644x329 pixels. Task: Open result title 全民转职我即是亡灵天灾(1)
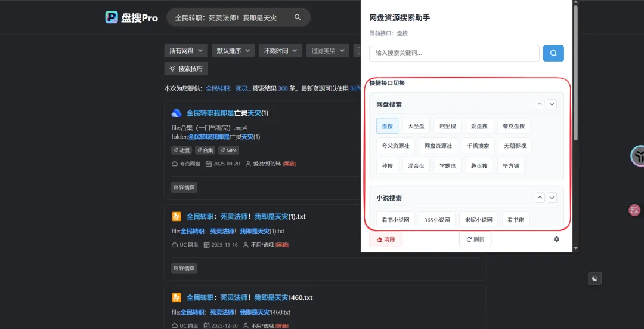(227, 113)
